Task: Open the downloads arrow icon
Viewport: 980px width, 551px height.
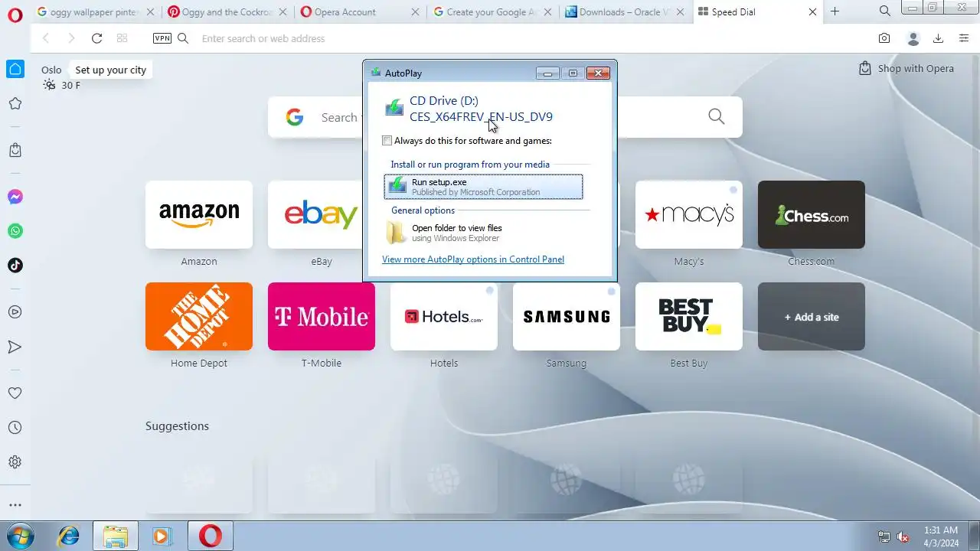Action: point(938,38)
